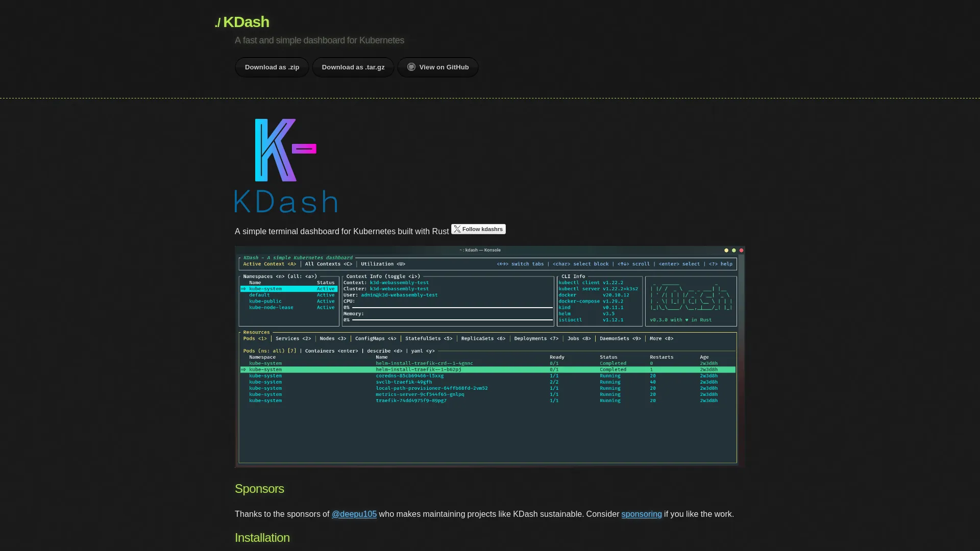Open View on GitHub button
980x551 pixels.
pyautogui.click(x=438, y=67)
